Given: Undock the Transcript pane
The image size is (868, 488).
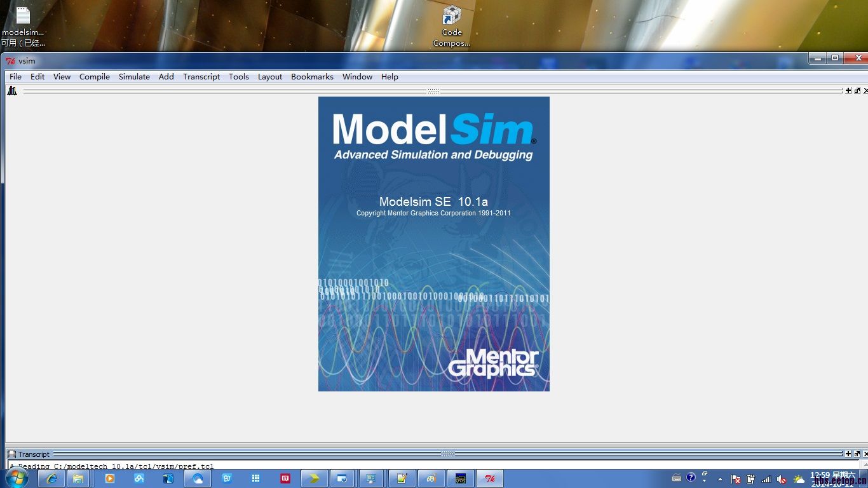Looking at the screenshot, I should 857,454.
